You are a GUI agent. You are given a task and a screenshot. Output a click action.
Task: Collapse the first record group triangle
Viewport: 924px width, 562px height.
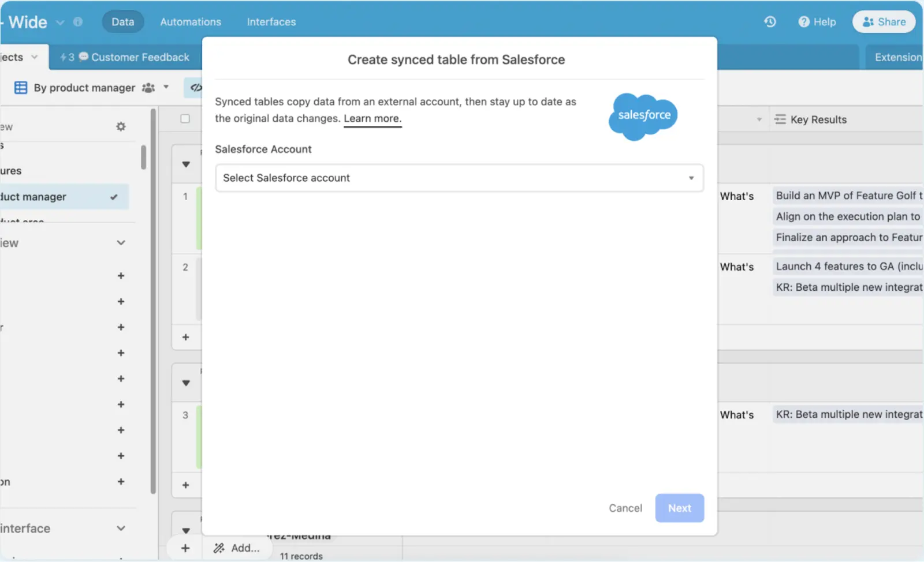186,164
